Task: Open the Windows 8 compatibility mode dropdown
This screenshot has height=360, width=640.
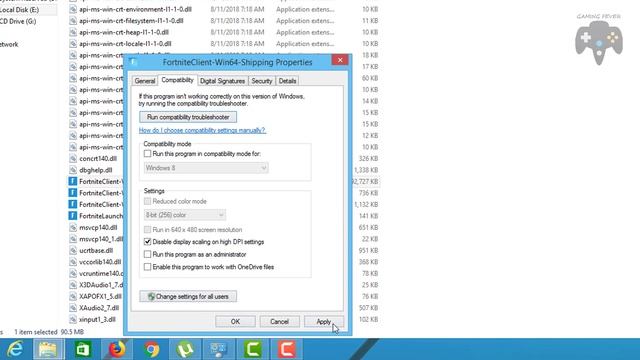Action: point(206,168)
